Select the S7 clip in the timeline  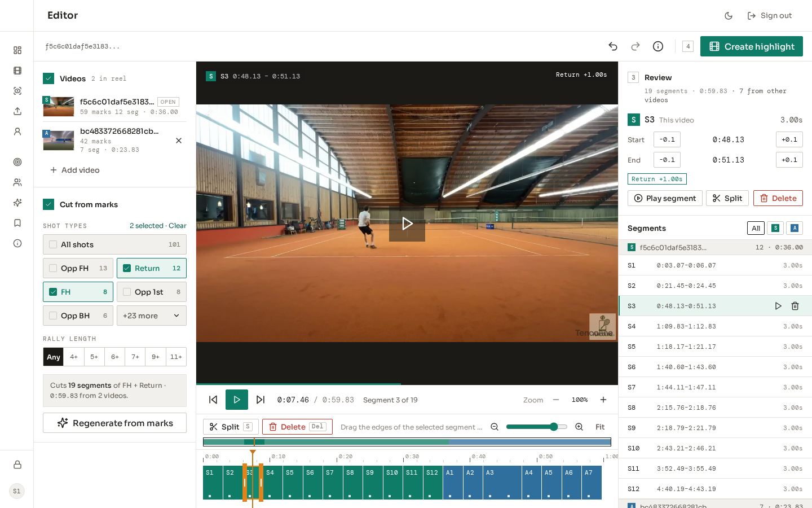click(333, 483)
